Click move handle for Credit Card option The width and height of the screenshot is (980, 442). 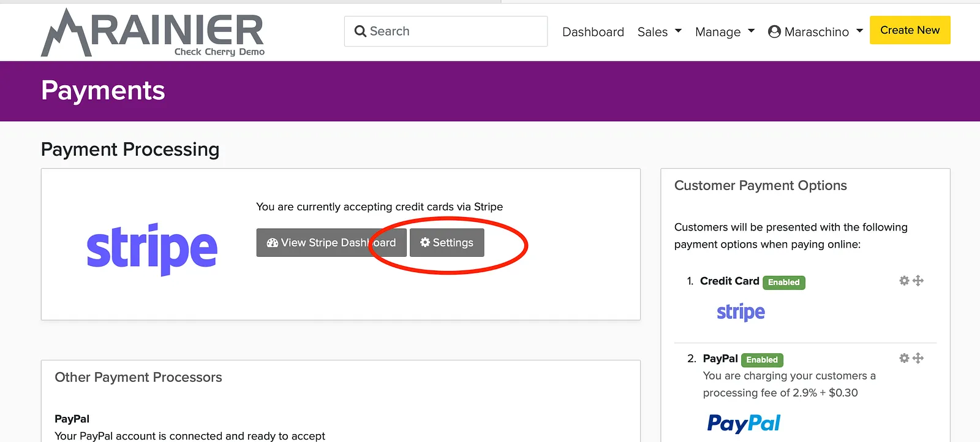918,281
